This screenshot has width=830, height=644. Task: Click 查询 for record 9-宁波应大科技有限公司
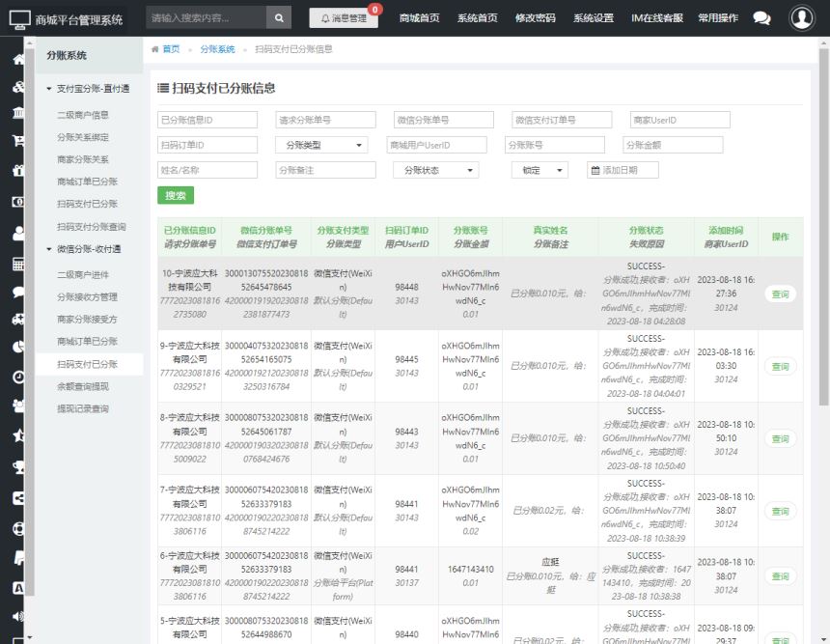pos(780,367)
